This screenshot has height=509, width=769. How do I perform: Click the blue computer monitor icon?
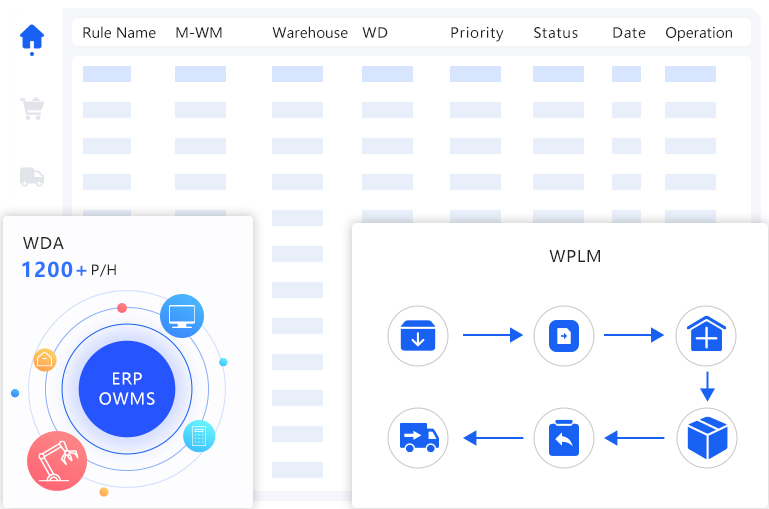182,316
